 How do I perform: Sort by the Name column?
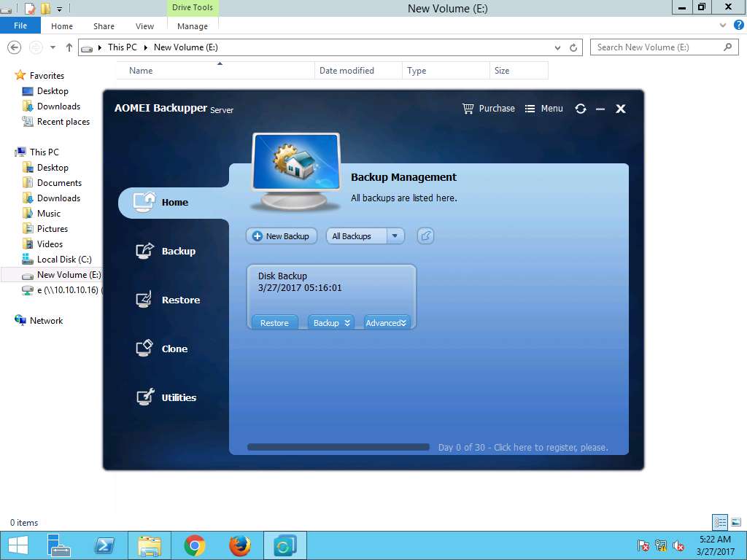(x=215, y=71)
